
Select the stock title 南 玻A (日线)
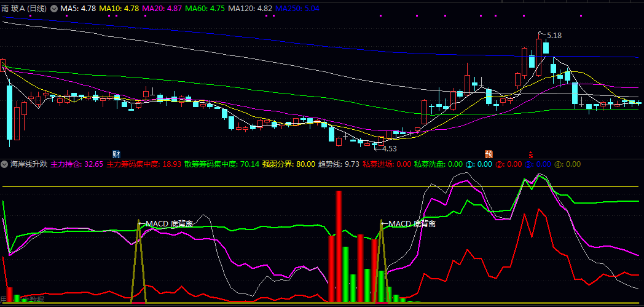(25, 8)
